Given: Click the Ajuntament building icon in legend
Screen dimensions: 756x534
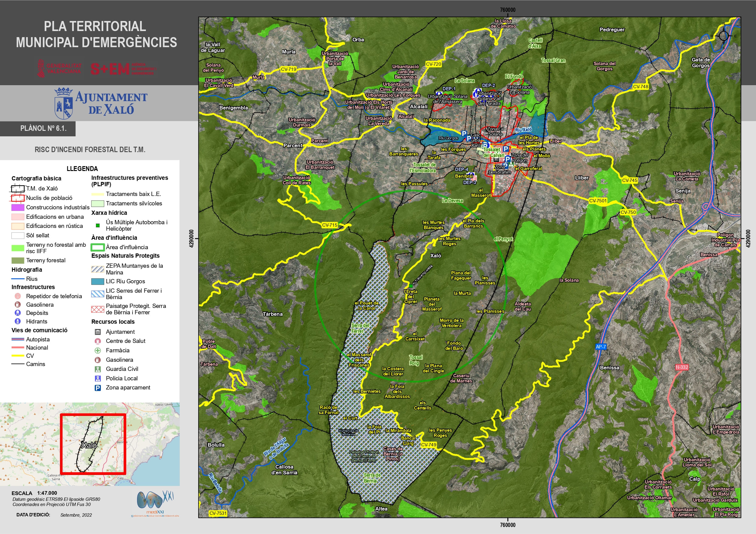Looking at the screenshot, I should click(x=98, y=332).
